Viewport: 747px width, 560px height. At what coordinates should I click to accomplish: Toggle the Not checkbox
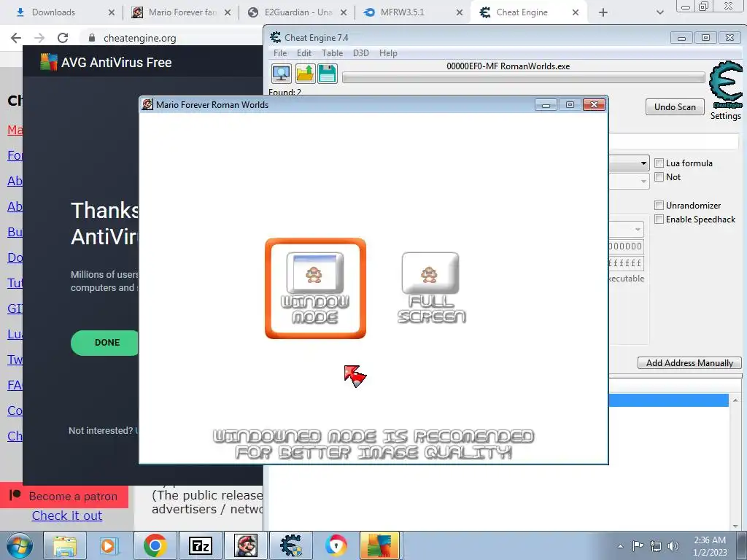tap(659, 177)
